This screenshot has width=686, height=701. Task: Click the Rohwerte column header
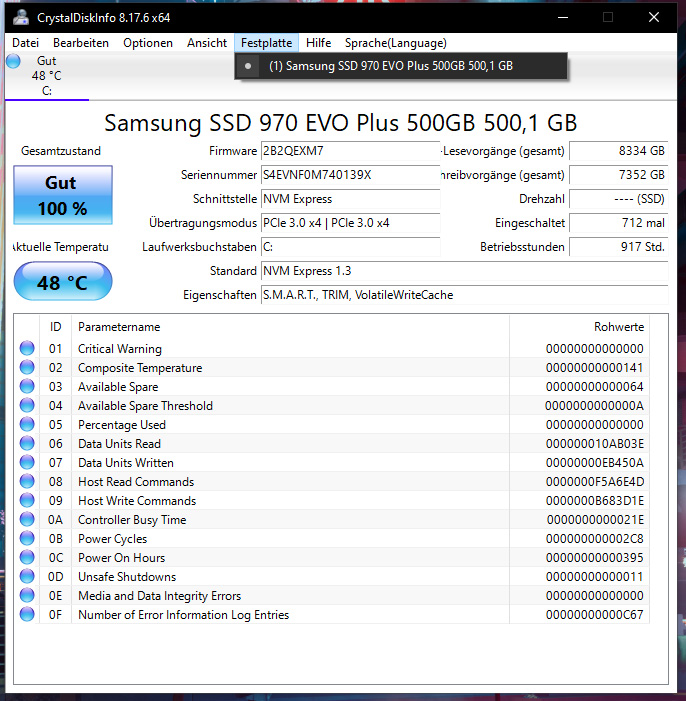click(x=580, y=327)
